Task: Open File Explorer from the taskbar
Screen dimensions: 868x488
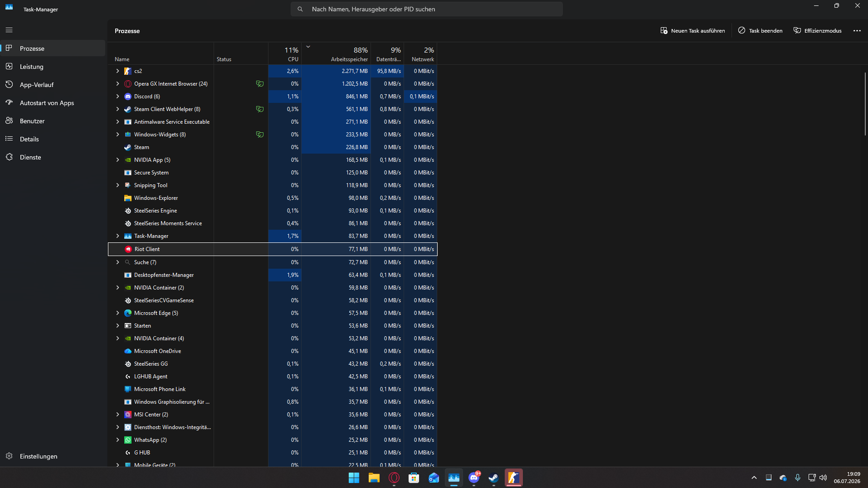Action: coord(374,478)
